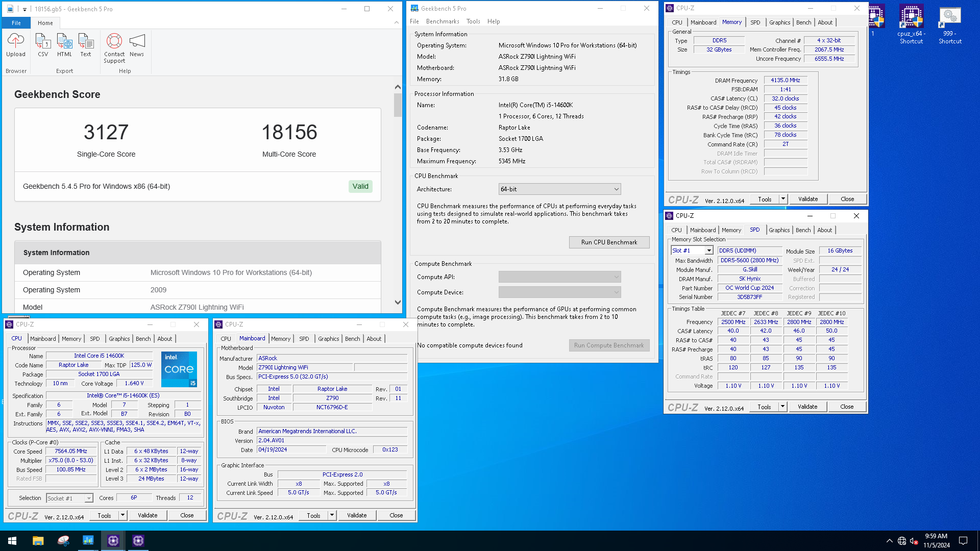Screen dimensions: 980x551
Task: Click the Upload icon in Geekbench ribbon
Action: coord(16,45)
